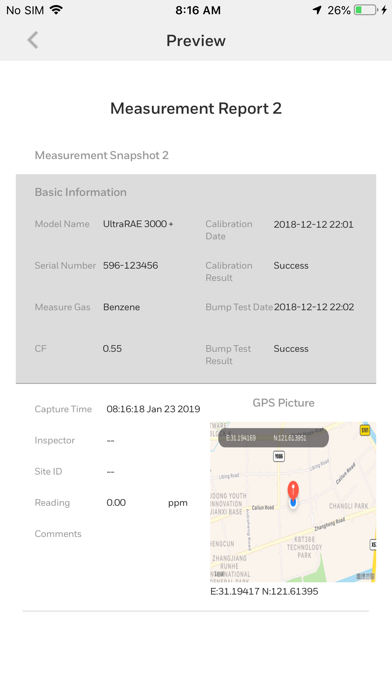The image size is (392, 696).
Task: Select capture time 08:16:18 Jan 23 2019
Action: pos(153,409)
